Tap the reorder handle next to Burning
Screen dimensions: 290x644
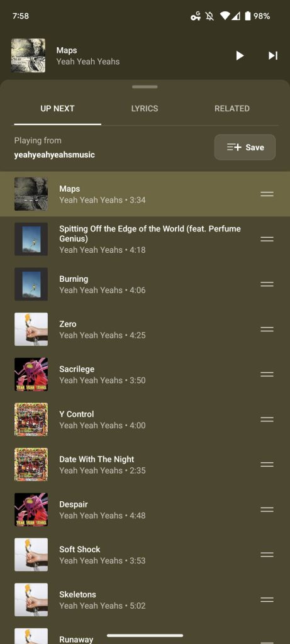(267, 284)
